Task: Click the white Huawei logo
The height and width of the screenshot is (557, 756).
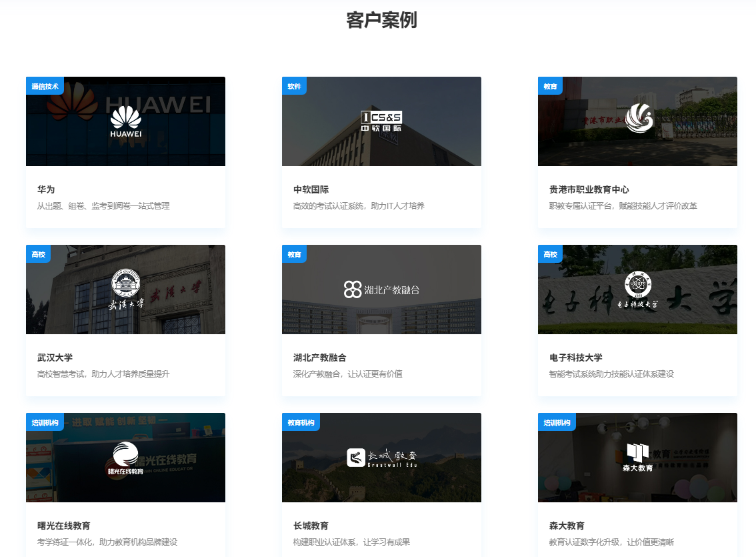Action: (126, 121)
